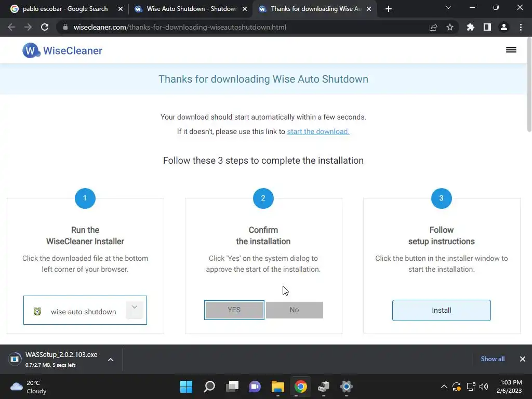Open a new browser tab
This screenshot has width=532, height=399.
(x=389, y=9)
